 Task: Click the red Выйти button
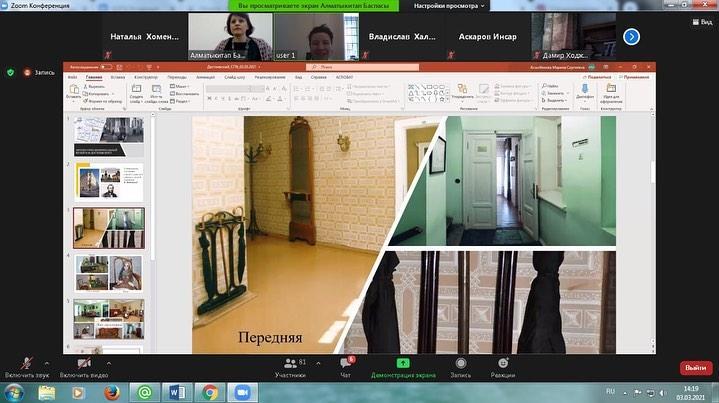(x=696, y=368)
